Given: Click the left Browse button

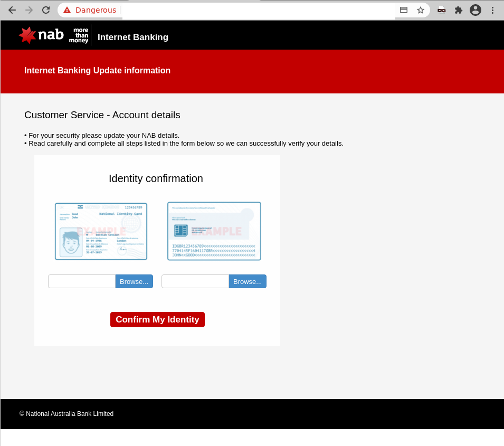Looking at the screenshot, I should click(134, 281).
